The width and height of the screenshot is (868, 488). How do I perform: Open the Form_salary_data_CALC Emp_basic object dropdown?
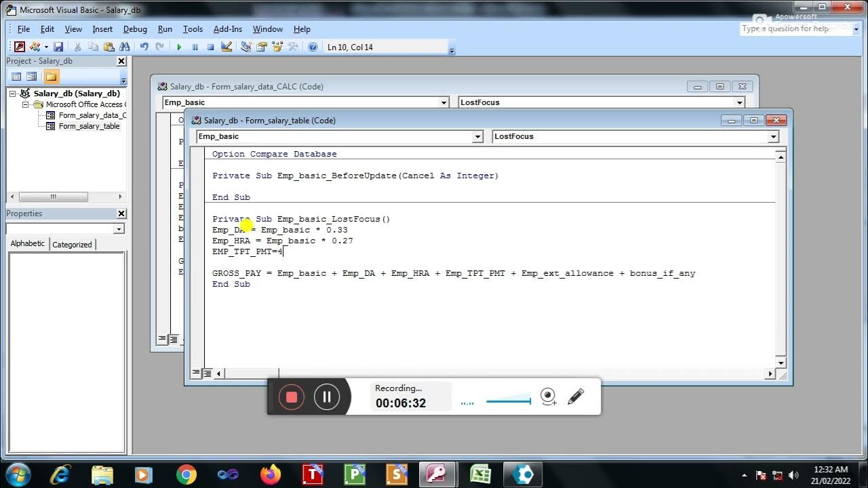(x=444, y=102)
